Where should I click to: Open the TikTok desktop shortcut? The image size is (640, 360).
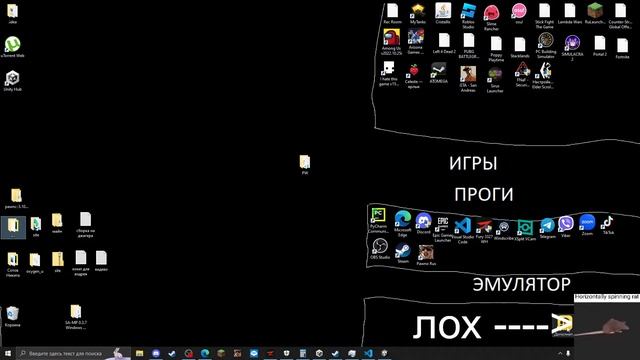coord(608,225)
